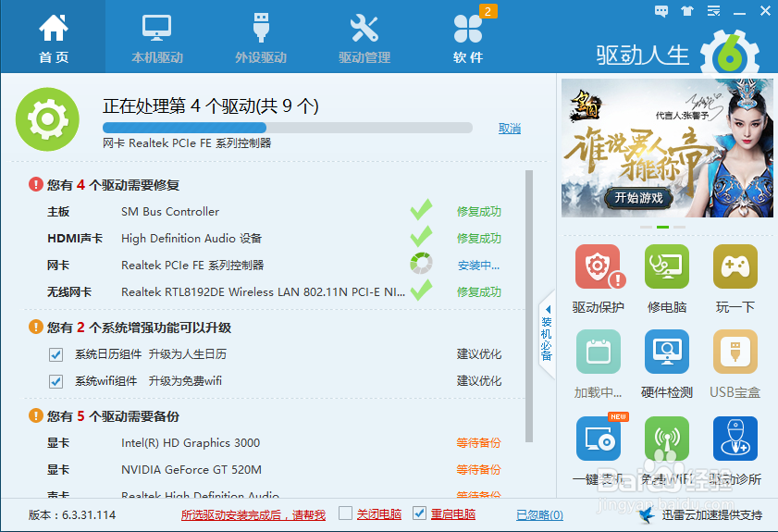
Task: Switch to 本机驱动 tab
Action: 157,38
